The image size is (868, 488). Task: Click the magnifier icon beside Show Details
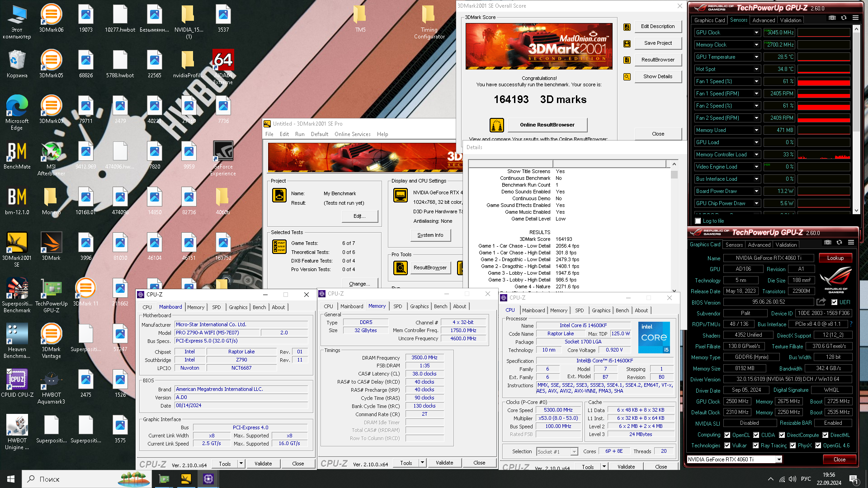coord(627,77)
